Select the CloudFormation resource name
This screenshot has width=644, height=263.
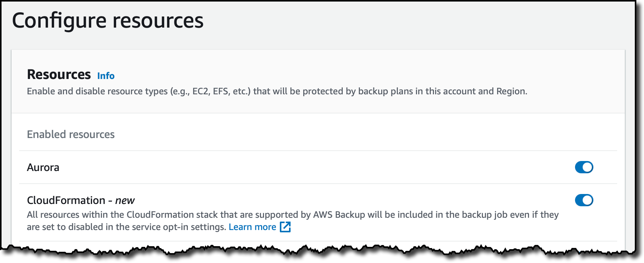point(66,201)
